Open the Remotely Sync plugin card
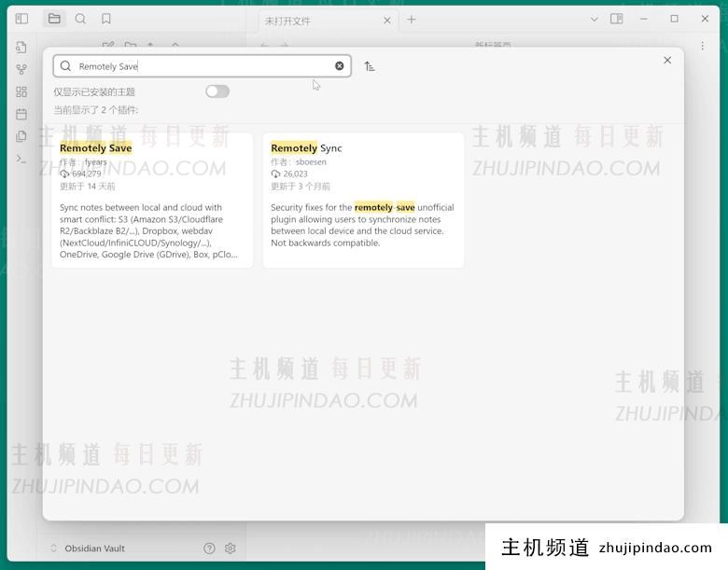Viewport: 728px width, 570px height. click(364, 200)
